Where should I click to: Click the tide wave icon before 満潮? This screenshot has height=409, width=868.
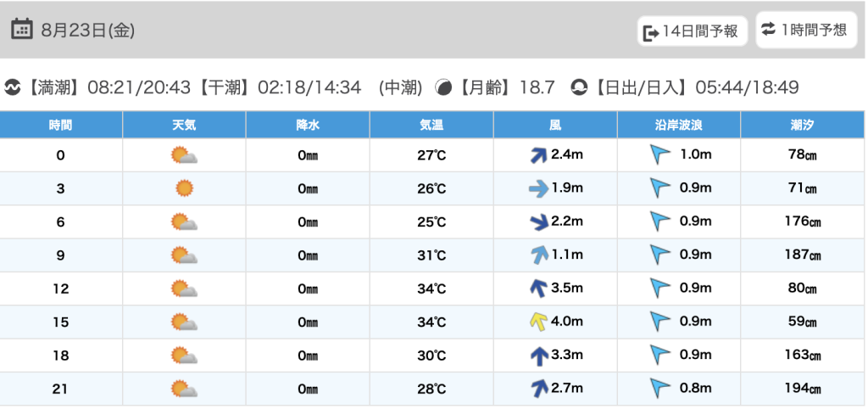click(x=12, y=87)
